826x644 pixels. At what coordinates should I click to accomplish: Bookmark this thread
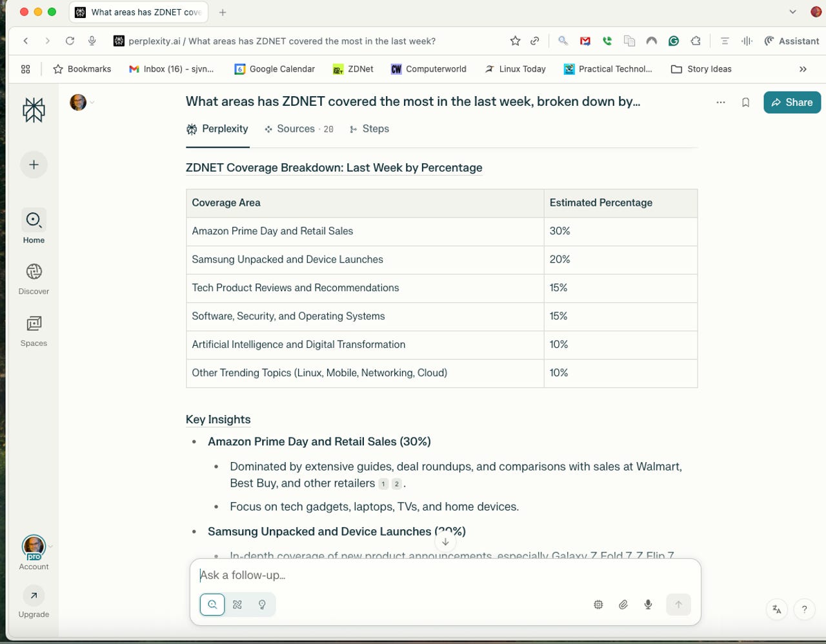click(x=745, y=103)
